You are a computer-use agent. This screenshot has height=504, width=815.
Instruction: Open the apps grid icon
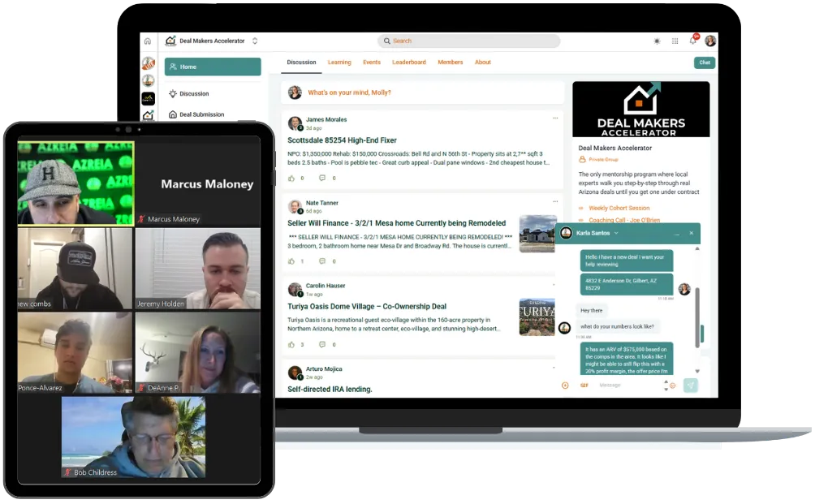675,41
